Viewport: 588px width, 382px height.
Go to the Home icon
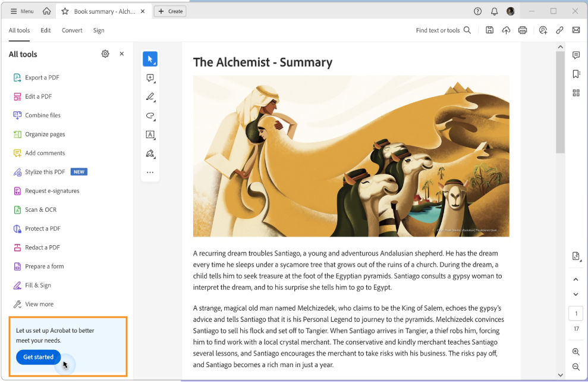point(46,11)
